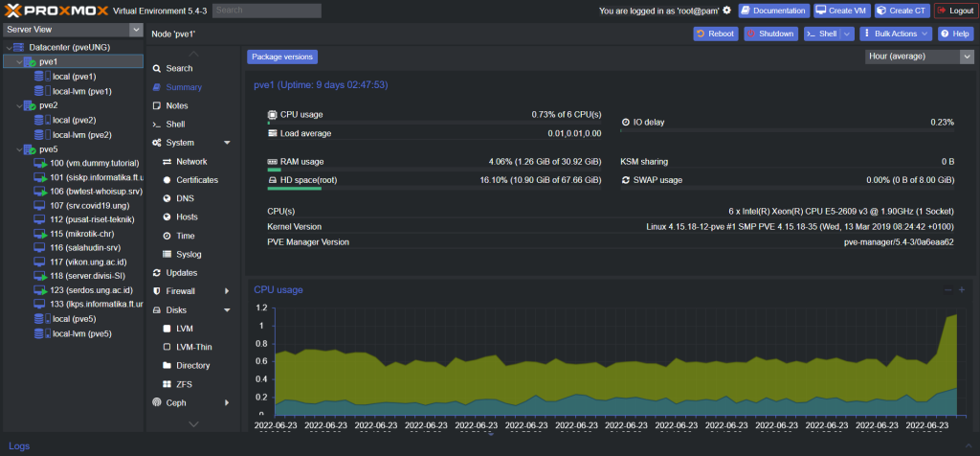
Task: Click the ZFS grid icon
Action: pos(167,384)
